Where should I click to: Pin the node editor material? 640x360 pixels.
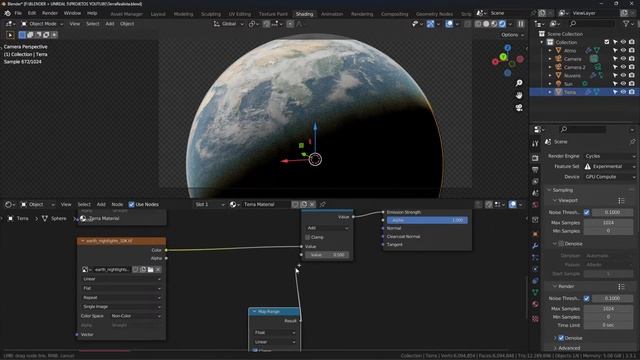pyautogui.click(x=322, y=204)
